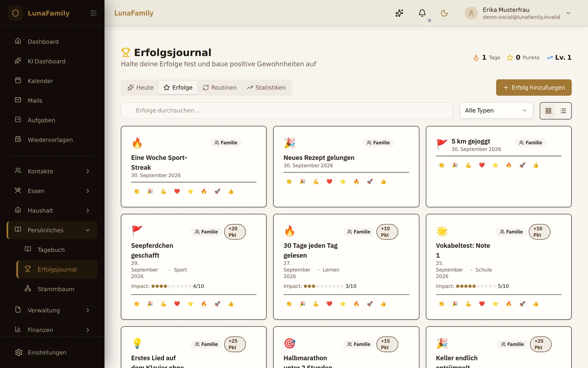This screenshot has width=588, height=368.
Task: Open the Stammbaum sub-item
Action: (57, 289)
